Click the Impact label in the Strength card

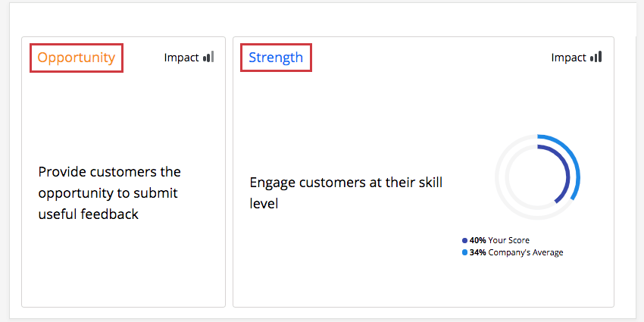(x=568, y=58)
